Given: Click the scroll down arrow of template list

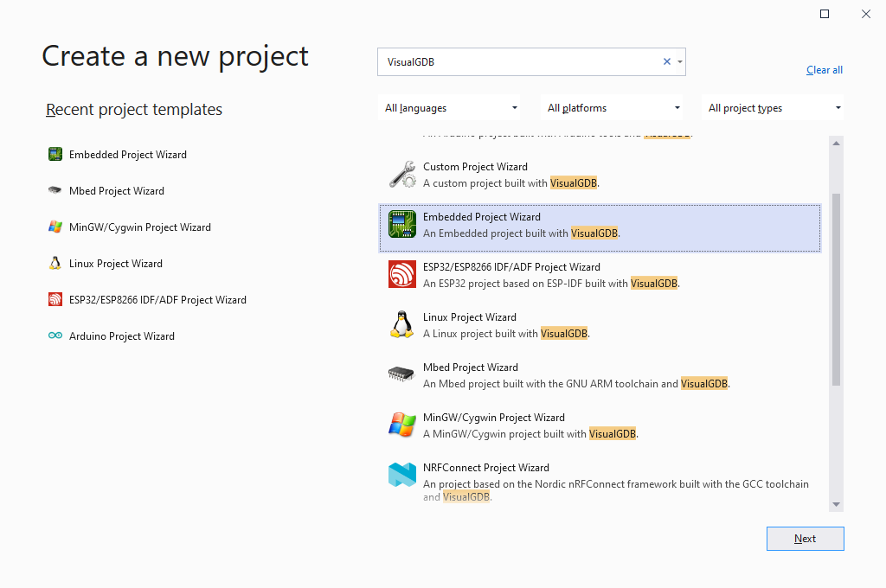Looking at the screenshot, I should click(x=837, y=504).
